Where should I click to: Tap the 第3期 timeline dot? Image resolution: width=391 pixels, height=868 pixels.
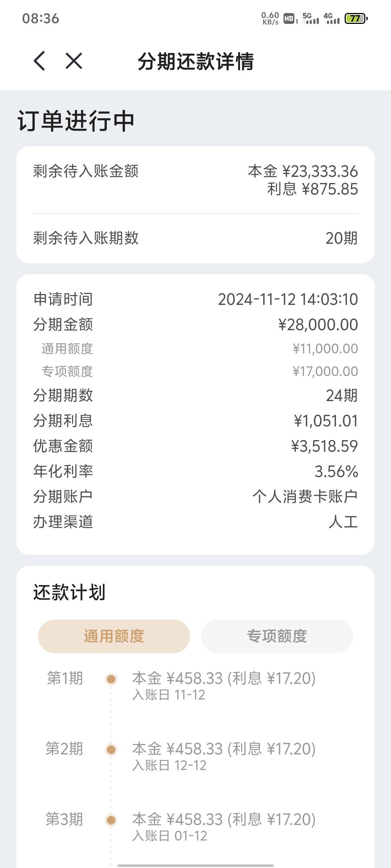click(111, 820)
